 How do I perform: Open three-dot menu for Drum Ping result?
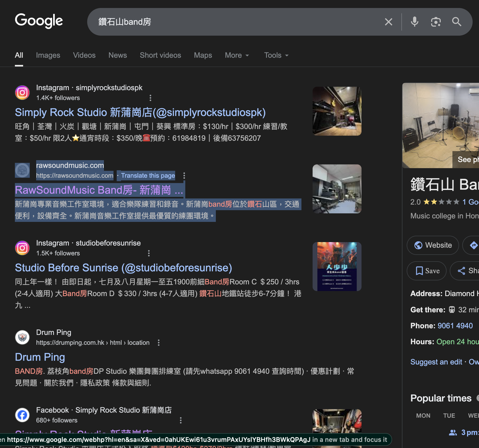click(x=159, y=343)
